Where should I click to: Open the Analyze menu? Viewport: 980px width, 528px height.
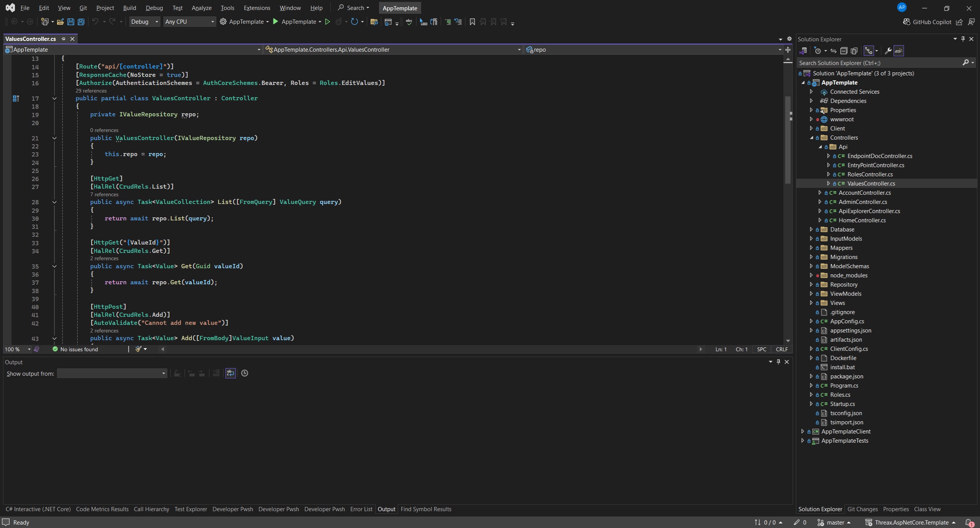201,8
